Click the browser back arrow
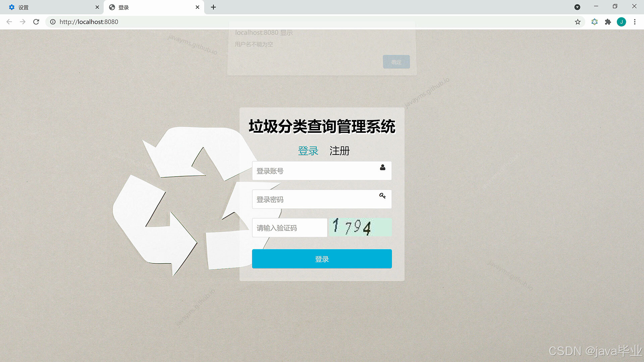Image resolution: width=644 pixels, height=362 pixels. tap(9, 22)
